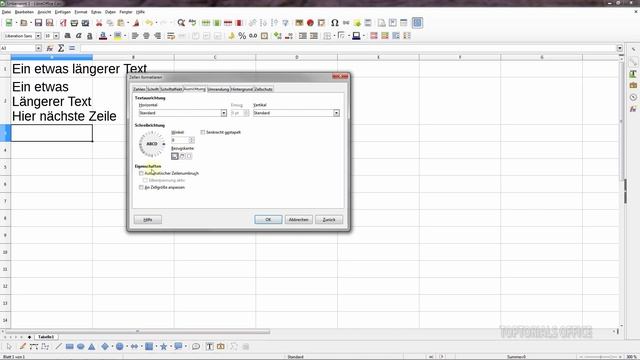Click the yellow background color swatch
640x360 pixels.
click(118, 36)
